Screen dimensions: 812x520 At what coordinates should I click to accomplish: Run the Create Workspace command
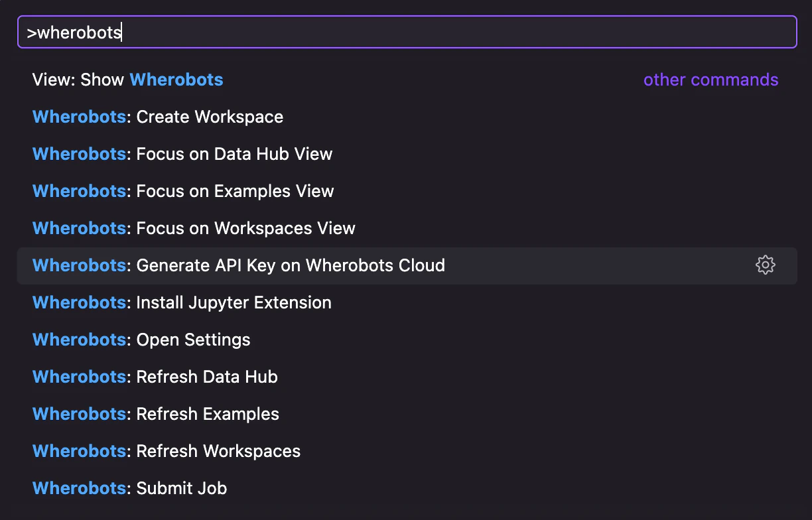209,117
